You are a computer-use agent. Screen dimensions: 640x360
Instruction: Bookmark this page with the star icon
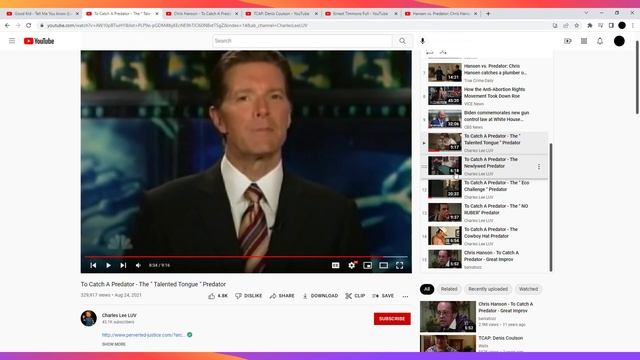576,25
